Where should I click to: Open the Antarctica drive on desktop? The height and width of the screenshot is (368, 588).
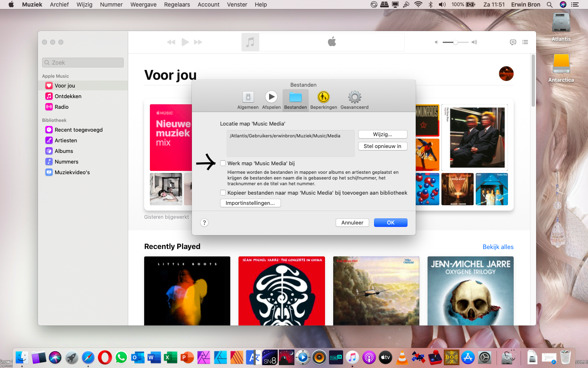561,67
